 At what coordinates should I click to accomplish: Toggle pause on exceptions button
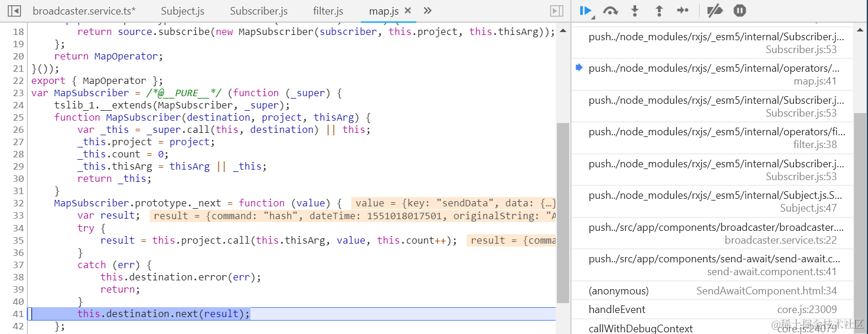pos(739,10)
